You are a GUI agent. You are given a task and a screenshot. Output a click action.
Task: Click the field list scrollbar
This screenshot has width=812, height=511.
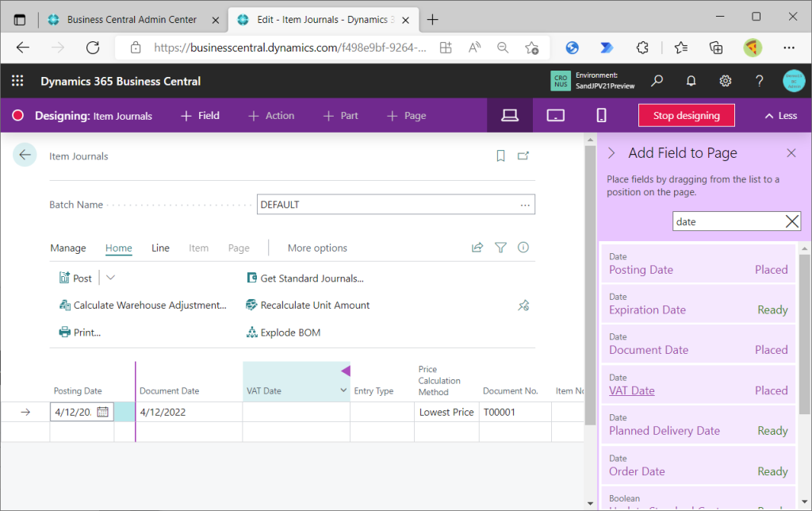(x=804, y=334)
